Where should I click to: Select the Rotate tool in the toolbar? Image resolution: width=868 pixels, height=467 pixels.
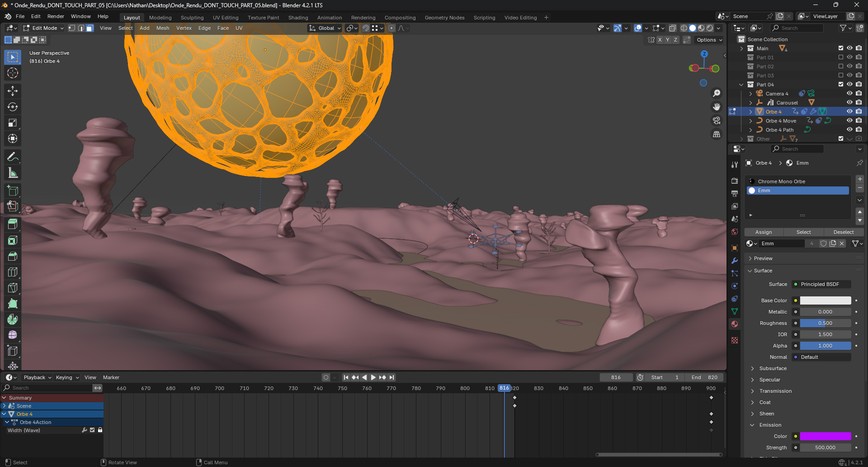coord(13,107)
